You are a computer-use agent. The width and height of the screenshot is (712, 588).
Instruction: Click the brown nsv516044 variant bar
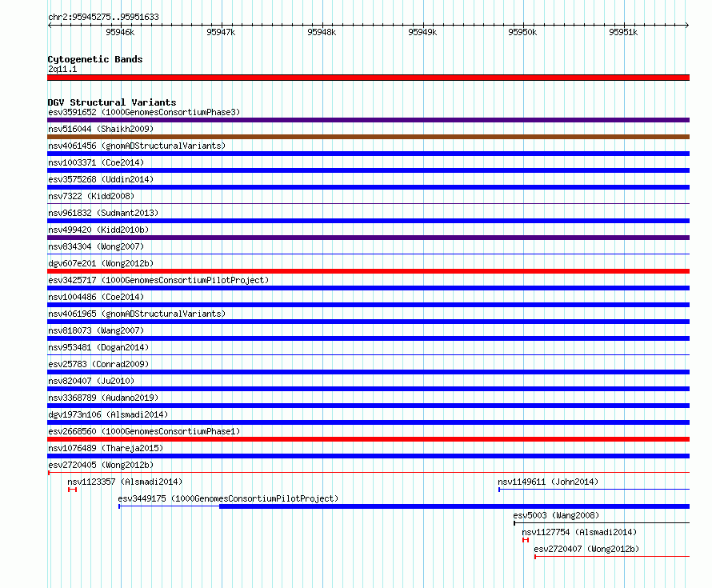click(368, 137)
